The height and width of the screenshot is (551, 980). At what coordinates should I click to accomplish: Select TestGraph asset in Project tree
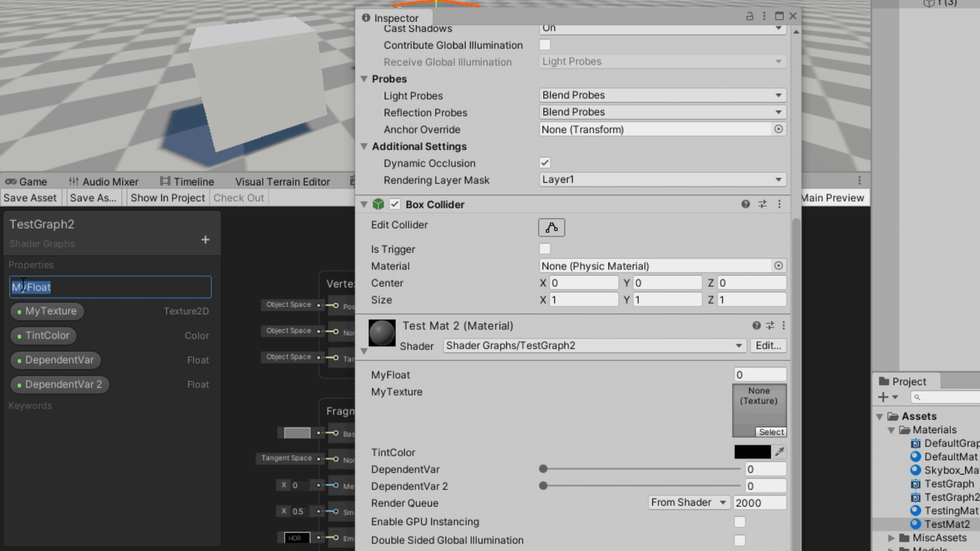(x=949, y=484)
